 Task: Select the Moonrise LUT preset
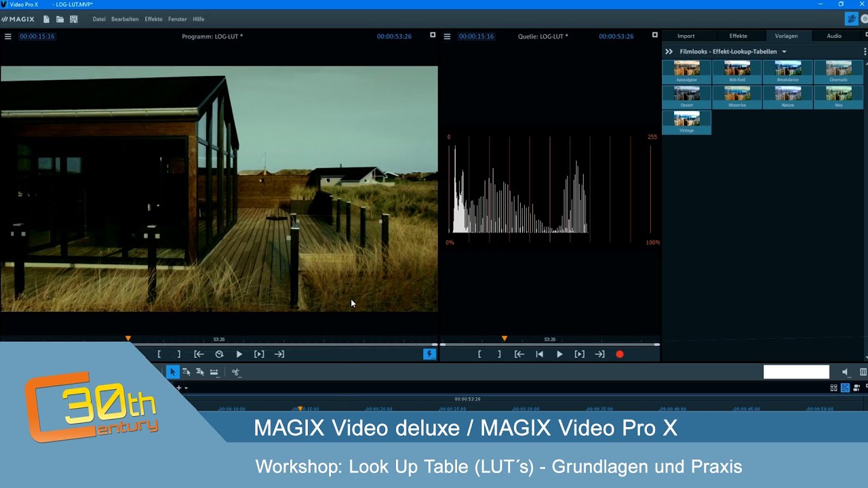(737, 97)
